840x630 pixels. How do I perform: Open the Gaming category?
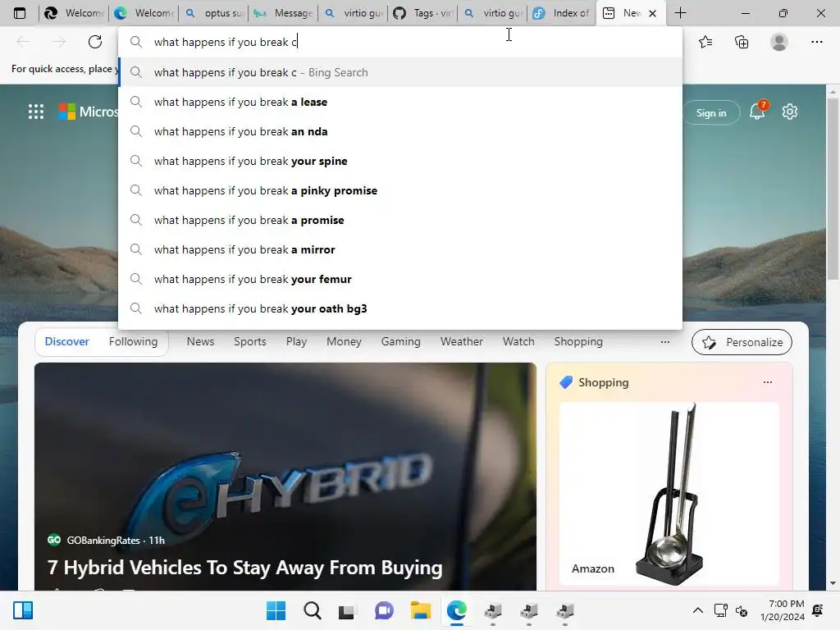tap(400, 341)
